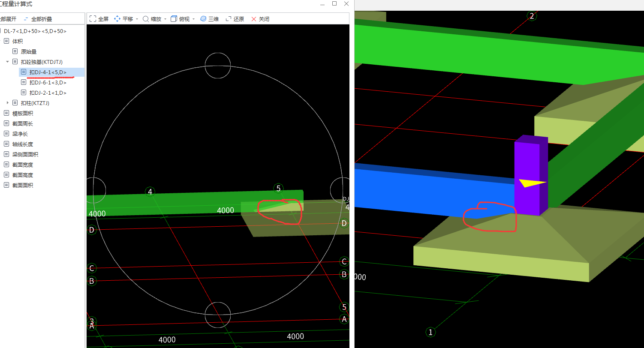This screenshot has height=348, width=644.
Task: Click axis marker 1 in 3D view
Action: 430,332
